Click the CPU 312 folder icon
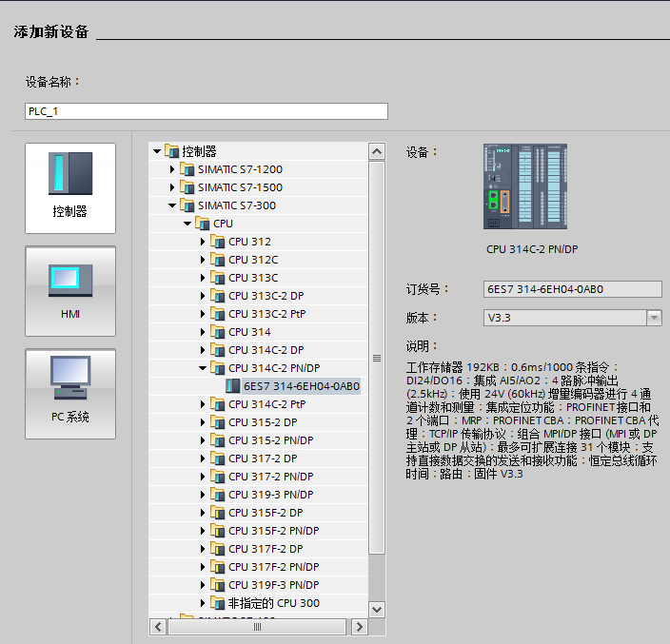 click(x=218, y=242)
